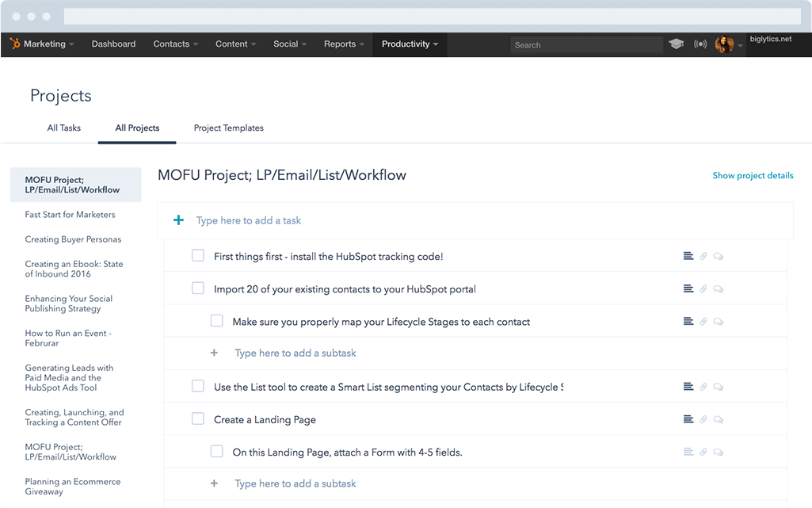This screenshot has width=812, height=508.
Task: Open attachment icon on the Smart List task
Action: 703,387
